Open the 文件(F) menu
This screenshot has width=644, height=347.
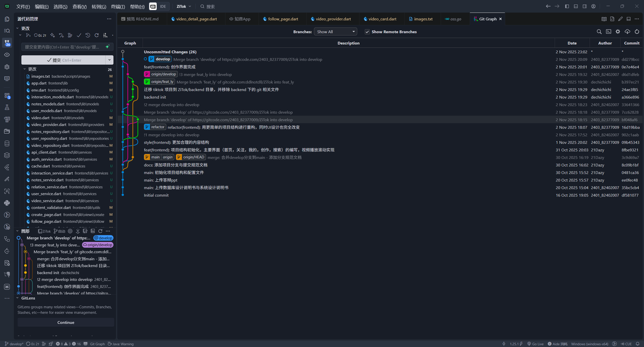coord(23,7)
